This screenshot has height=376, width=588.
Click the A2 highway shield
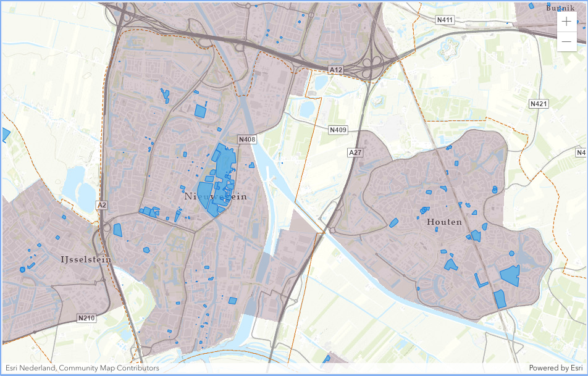[102, 204]
